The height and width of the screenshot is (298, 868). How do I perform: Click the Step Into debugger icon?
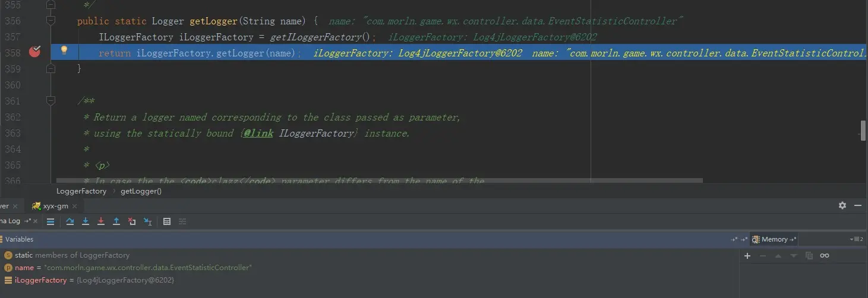pos(86,221)
